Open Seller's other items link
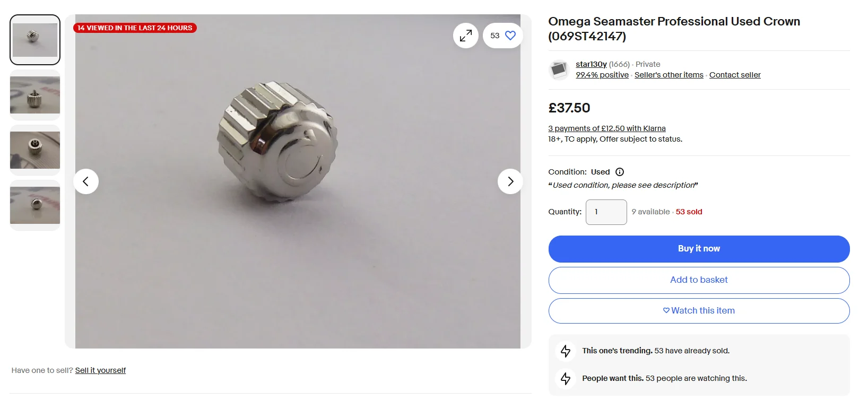Viewport: 868px width, 400px height. [x=669, y=75]
